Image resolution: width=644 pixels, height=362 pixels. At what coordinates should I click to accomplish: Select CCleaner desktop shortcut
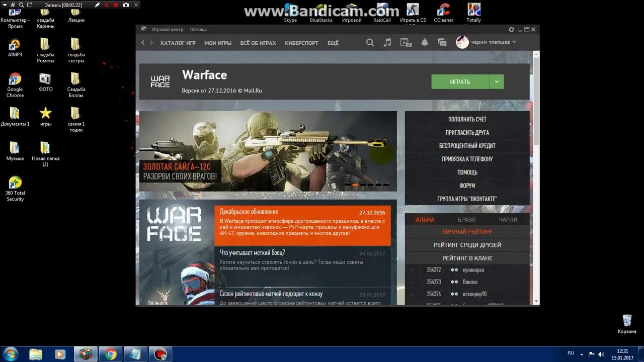pos(444,13)
